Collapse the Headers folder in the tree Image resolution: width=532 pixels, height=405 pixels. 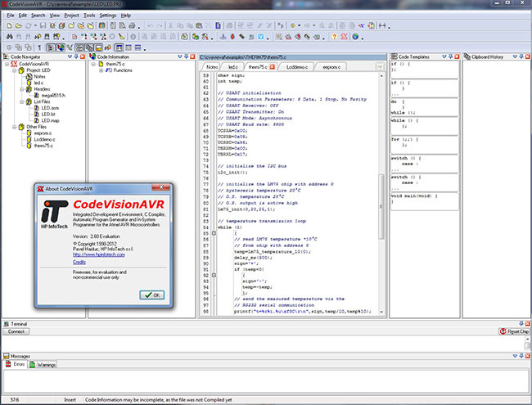[21, 89]
